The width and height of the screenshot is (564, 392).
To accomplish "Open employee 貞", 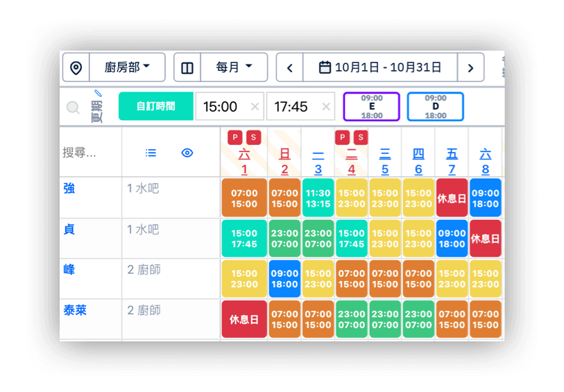I will [69, 229].
